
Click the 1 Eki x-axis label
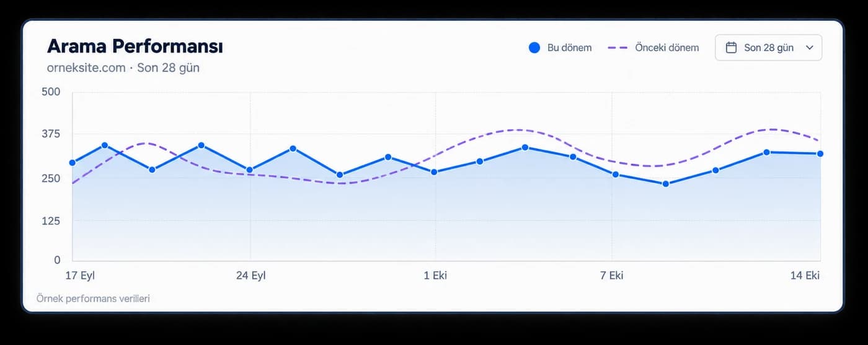point(435,276)
